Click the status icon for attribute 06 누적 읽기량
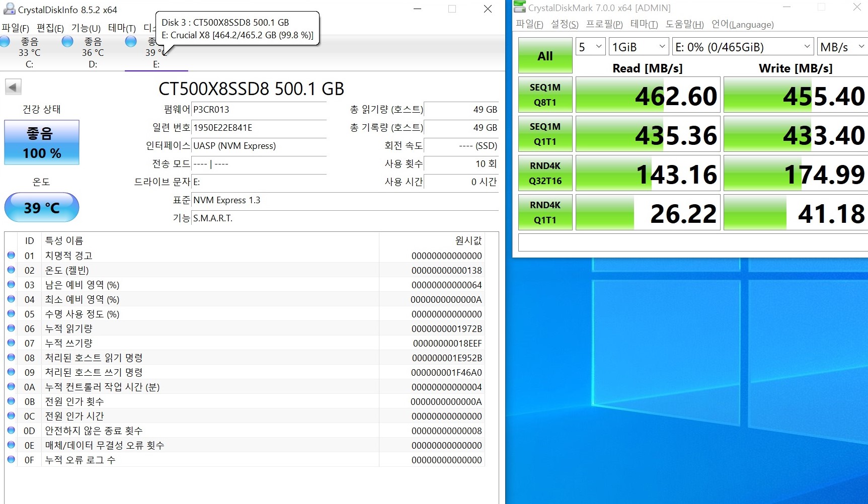The width and height of the screenshot is (868, 504). pyautogui.click(x=11, y=328)
